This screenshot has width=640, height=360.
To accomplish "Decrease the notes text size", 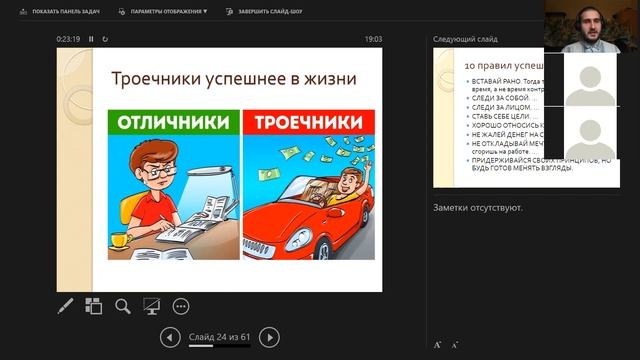I will coord(455,345).
